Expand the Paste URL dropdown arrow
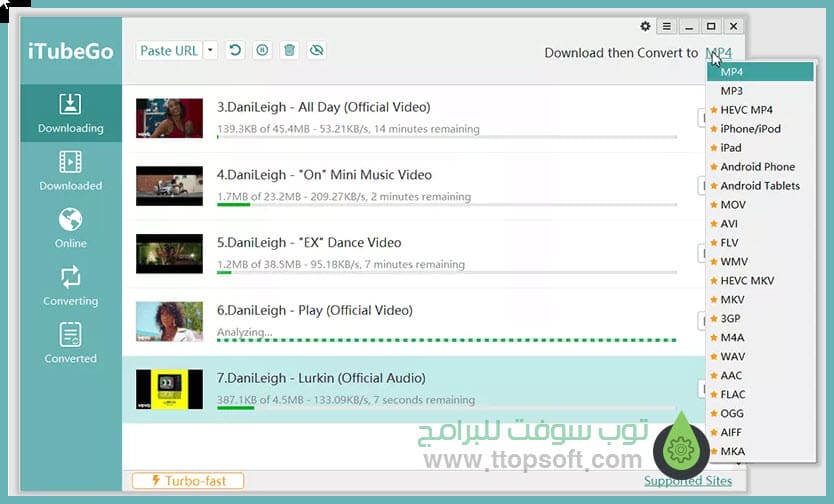The width and height of the screenshot is (834, 504). pos(211,51)
